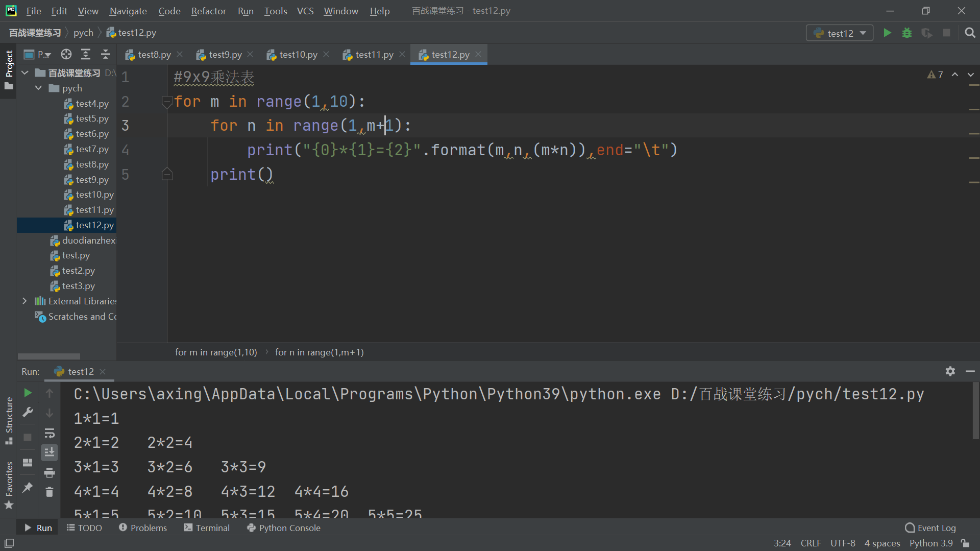Print the Run output

coord(50,473)
